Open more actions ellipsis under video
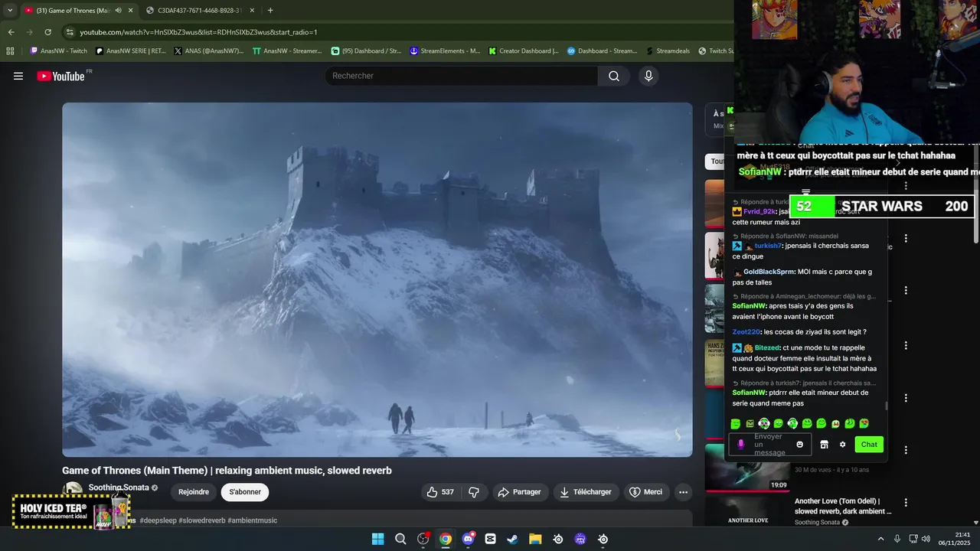This screenshot has height=551, width=980. 683,492
